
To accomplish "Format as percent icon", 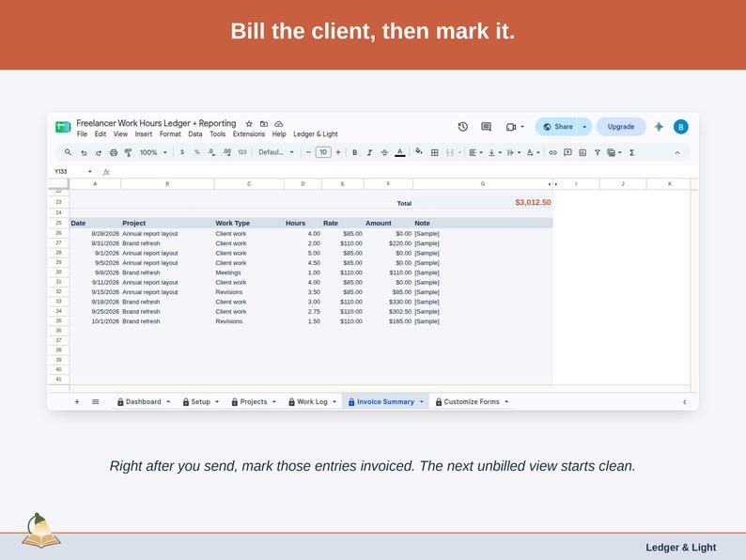I will click(197, 152).
